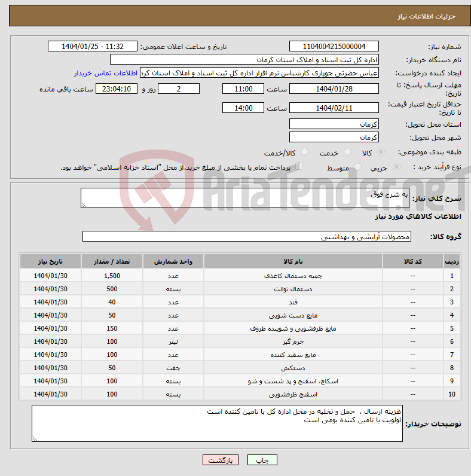
Task: Click the نام کالا column header
Action: [x=293, y=261]
